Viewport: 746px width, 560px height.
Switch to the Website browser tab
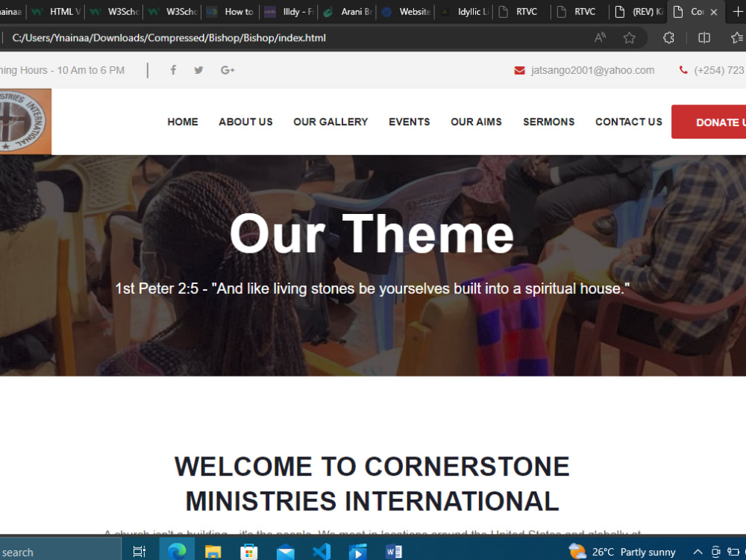coord(405,12)
